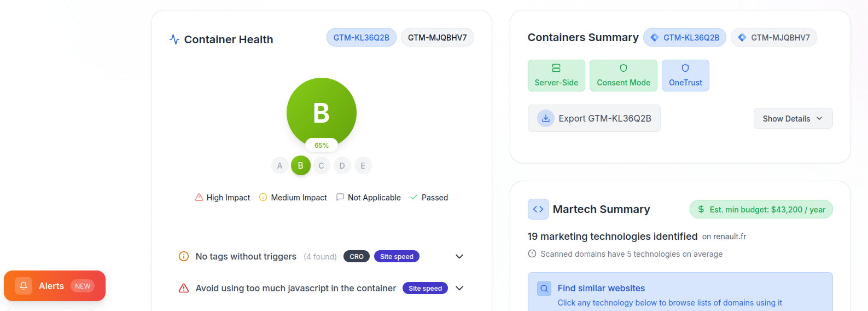
Task: Click the orange info icon beside No tags without triggers
Action: [184, 256]
